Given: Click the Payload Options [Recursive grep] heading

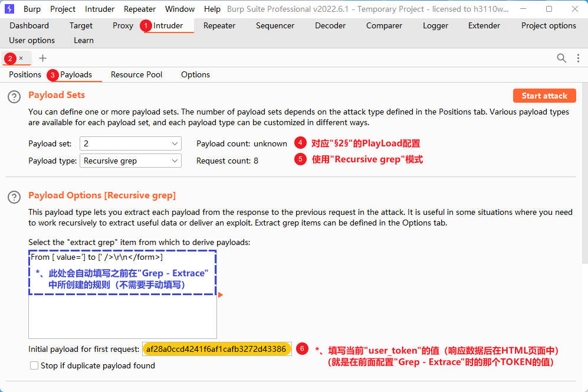Looking at the screenshot, I should pyautogui.click(x=102, y=195).
